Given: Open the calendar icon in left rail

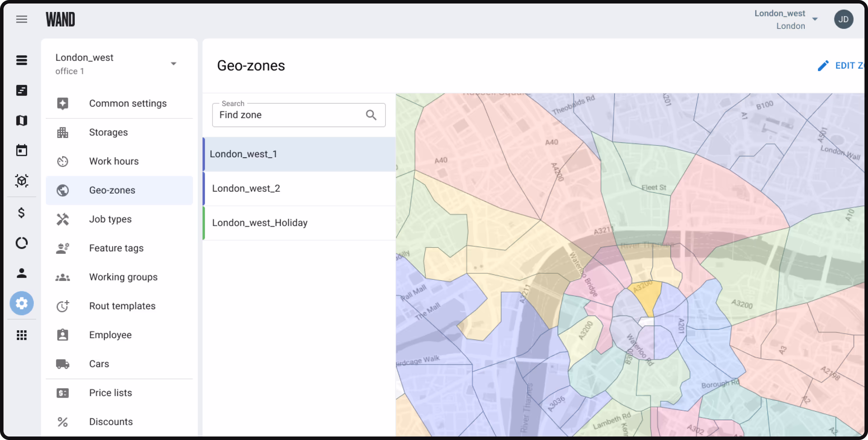Looking at the screenshot, I should click(x=22, y=150).
